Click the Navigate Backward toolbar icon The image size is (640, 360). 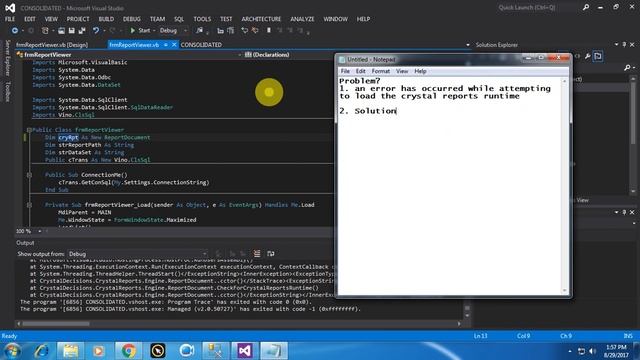point(15,31)
